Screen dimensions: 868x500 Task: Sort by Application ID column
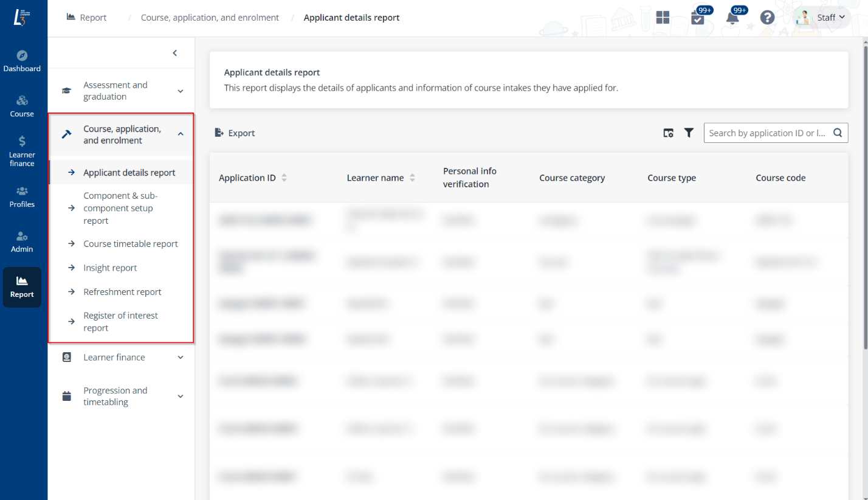284,178
